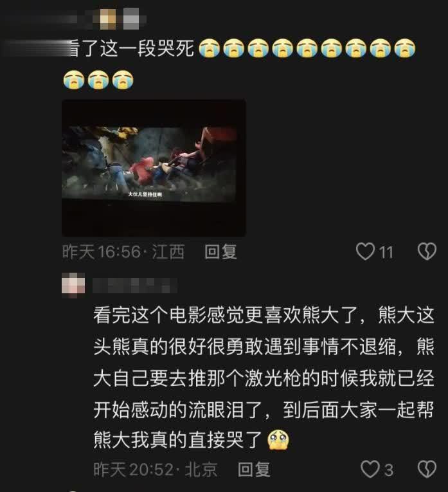
Task: Dislike the Jiangxi comment with broken heart
Action: click(x=427, y=251)
